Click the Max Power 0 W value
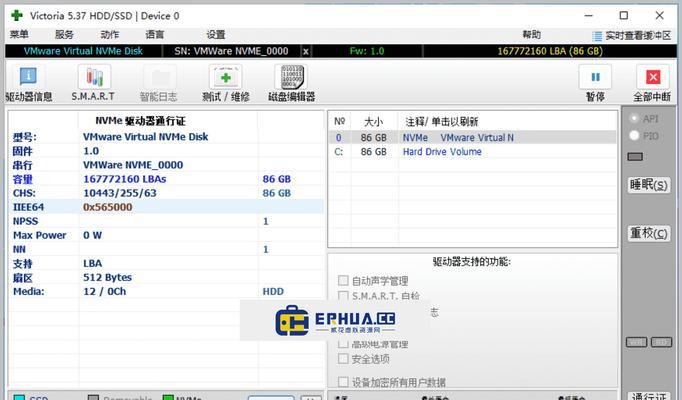This screenshot has width=682, height=400. pos(92,235)
